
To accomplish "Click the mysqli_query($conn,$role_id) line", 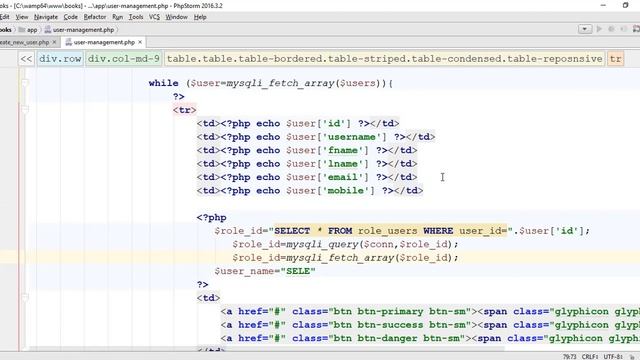I will [x=345, y=244].
